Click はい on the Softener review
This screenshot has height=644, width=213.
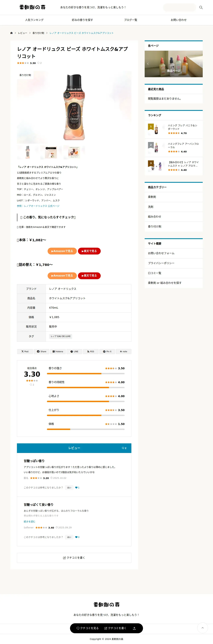click(x=69, y=537)
